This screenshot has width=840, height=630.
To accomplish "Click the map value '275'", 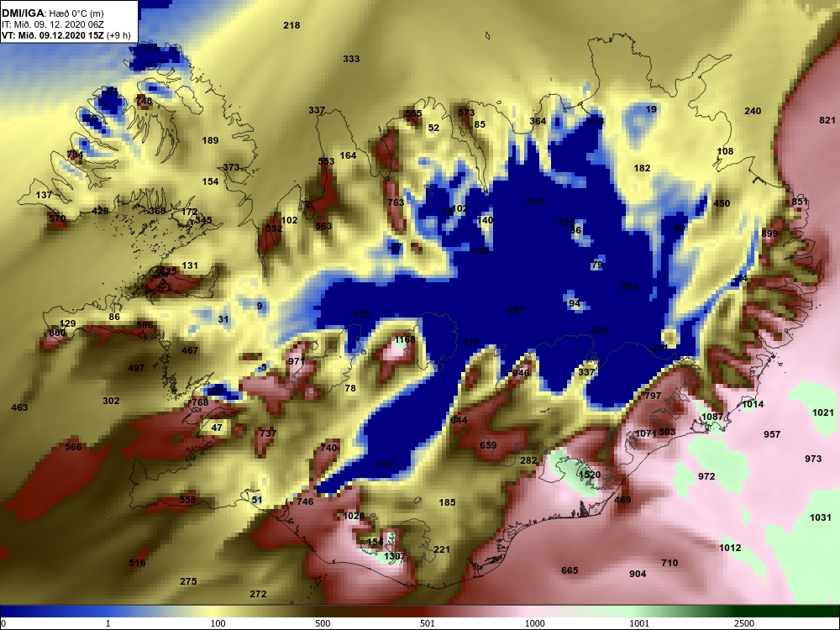I will tap(188, 581).
